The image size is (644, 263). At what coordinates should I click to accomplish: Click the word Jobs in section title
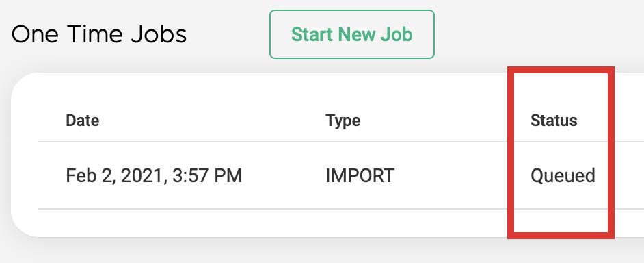(x=159, y=34)
